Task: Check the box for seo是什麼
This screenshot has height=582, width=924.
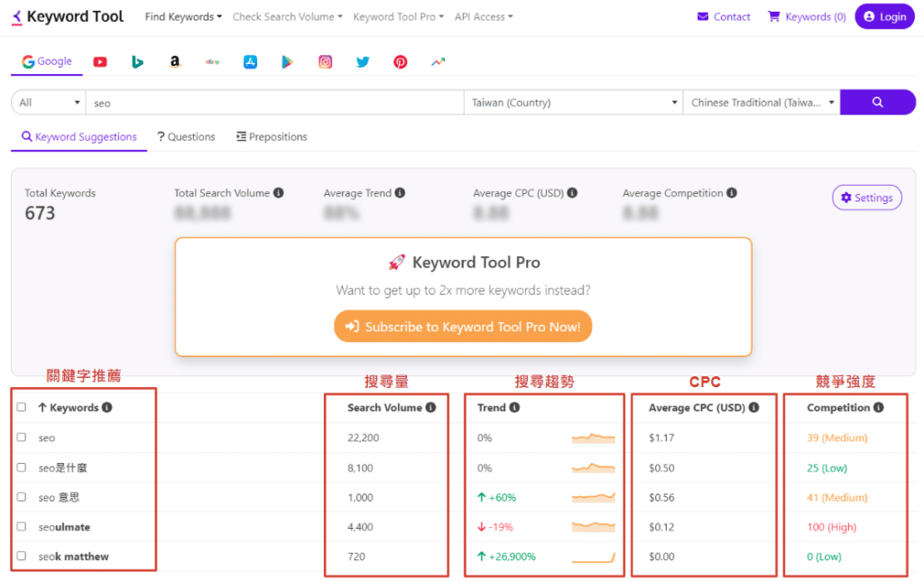Action: click(x=22, y=467)
